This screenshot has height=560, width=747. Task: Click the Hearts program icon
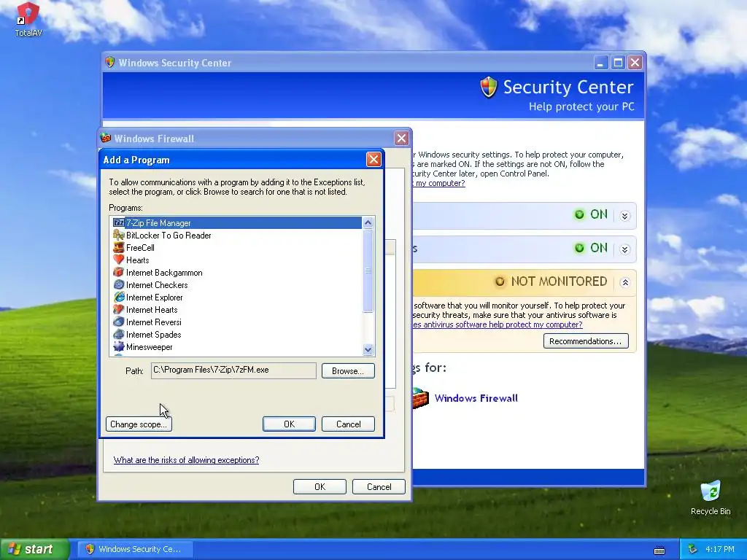click(119, 260)
